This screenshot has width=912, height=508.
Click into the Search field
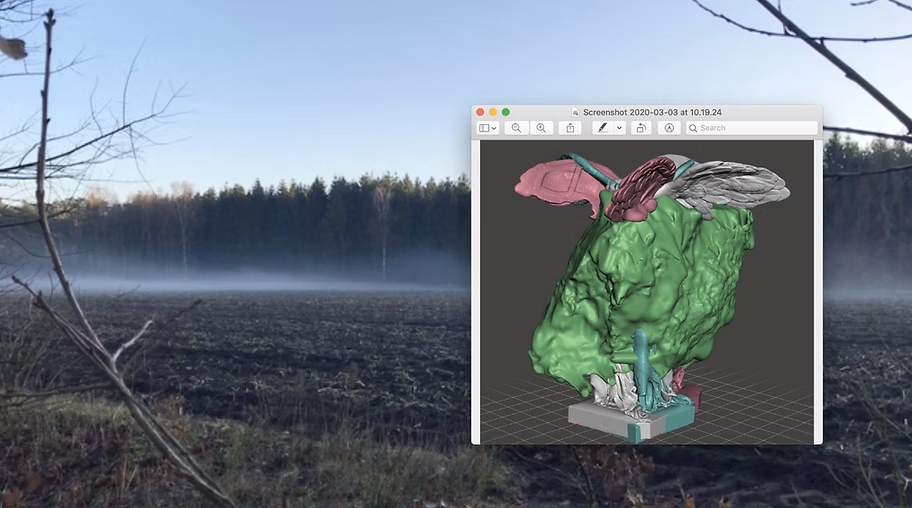[751, 128]
